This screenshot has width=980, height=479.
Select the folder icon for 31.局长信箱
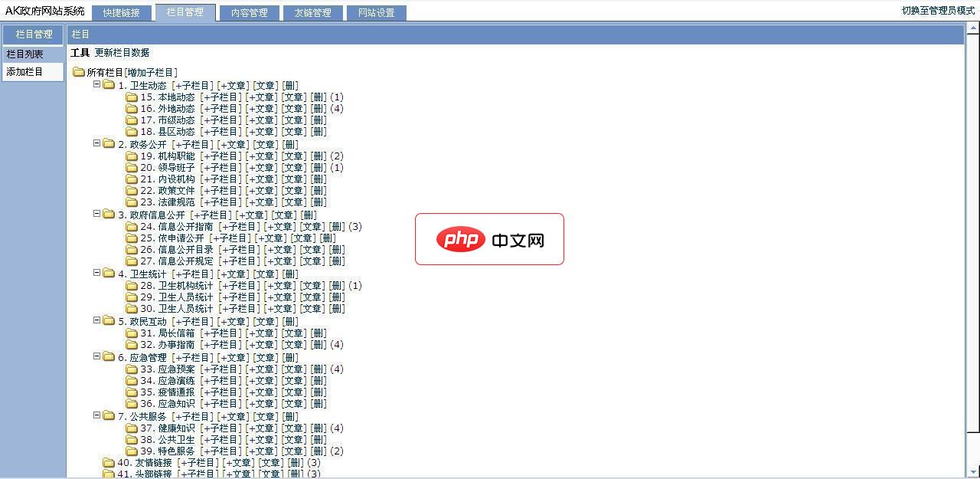(x=132, y=333)
